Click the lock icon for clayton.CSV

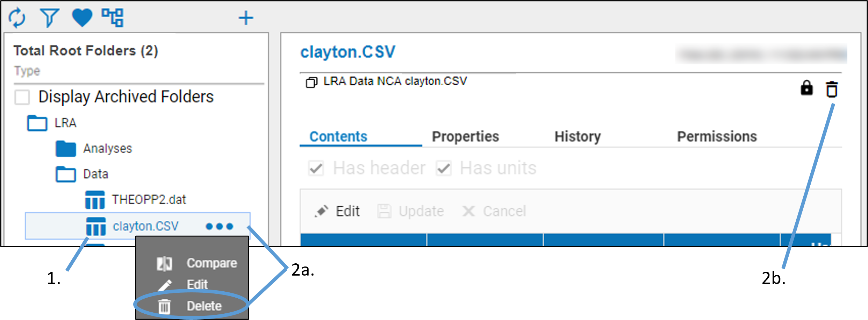(806, 88)
